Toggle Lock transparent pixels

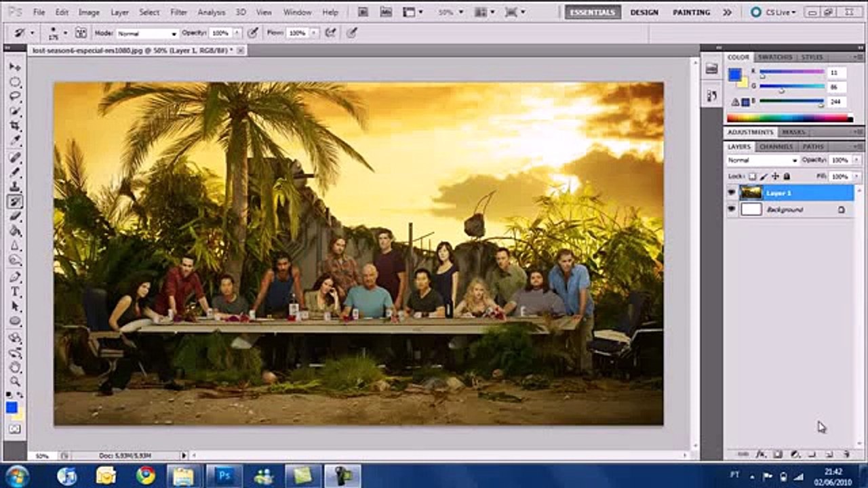752,176
